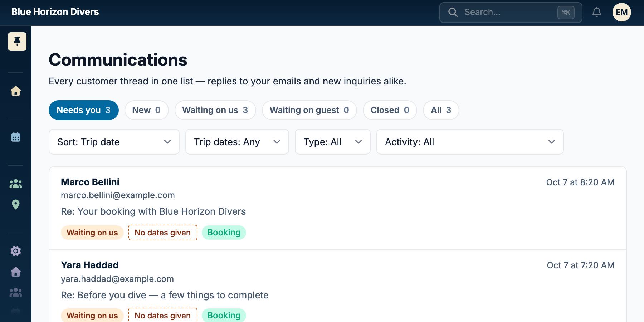The height and width of the screenshot is (322, 644).
Task: Click the Blue Horizon Divers logo text
Action: (x=55, y=12)
